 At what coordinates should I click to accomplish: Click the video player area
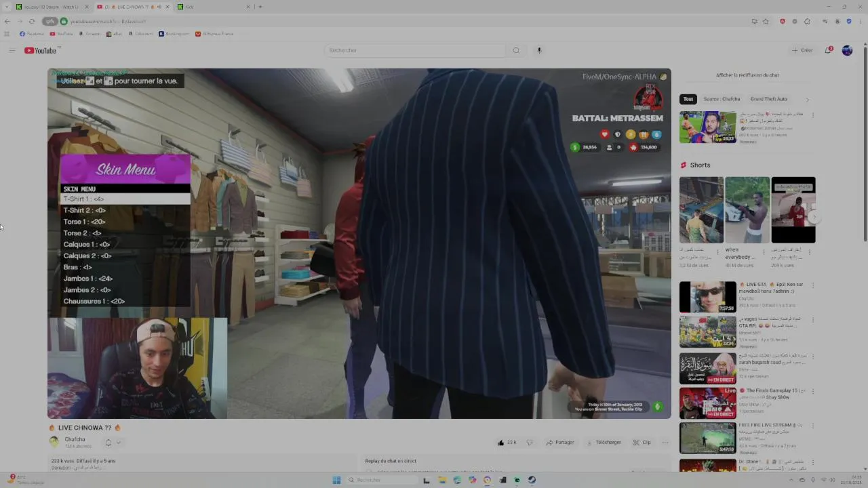pyautogui.click(x=359, y=243)
